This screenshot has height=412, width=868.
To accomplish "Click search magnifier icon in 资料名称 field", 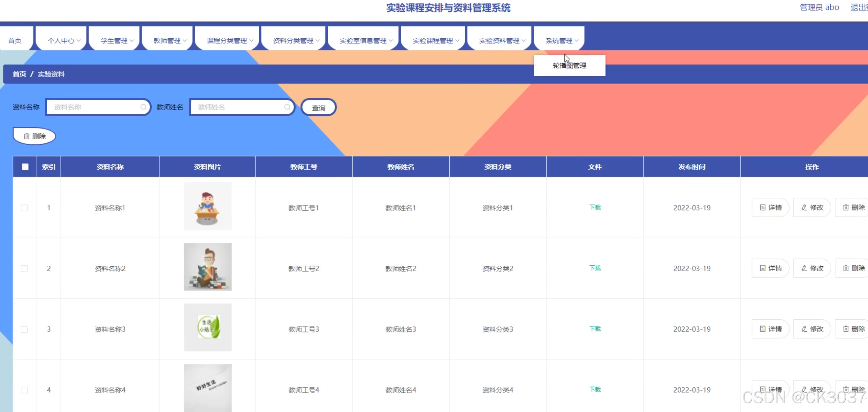I will (143, 107).
